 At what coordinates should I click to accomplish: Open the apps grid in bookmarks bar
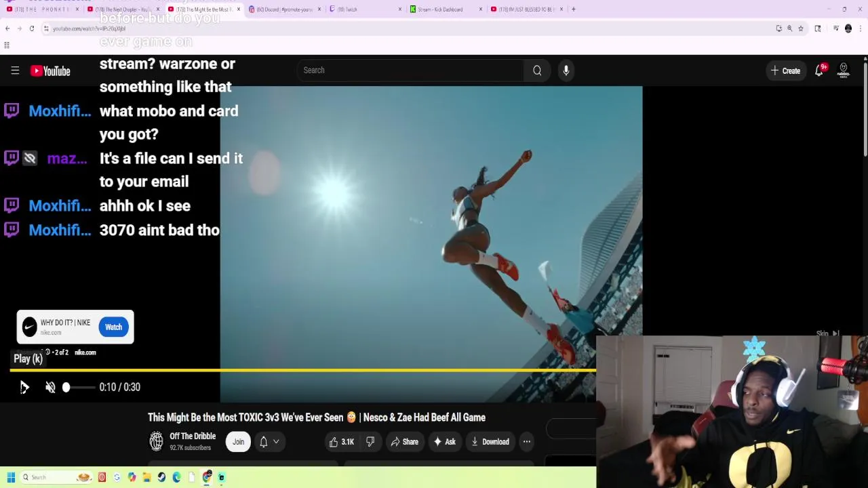point(7,45)
